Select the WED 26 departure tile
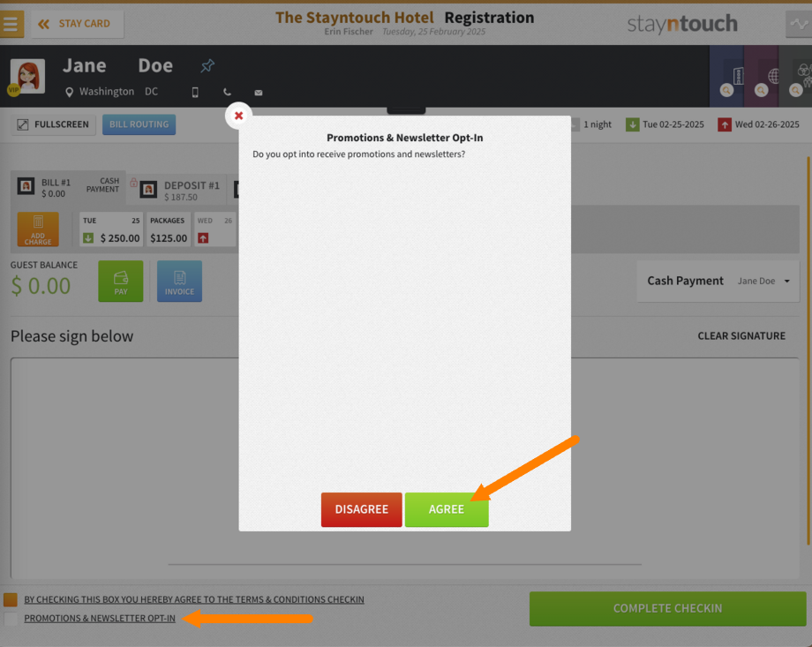The image size is (812, 647). (214, 229)
